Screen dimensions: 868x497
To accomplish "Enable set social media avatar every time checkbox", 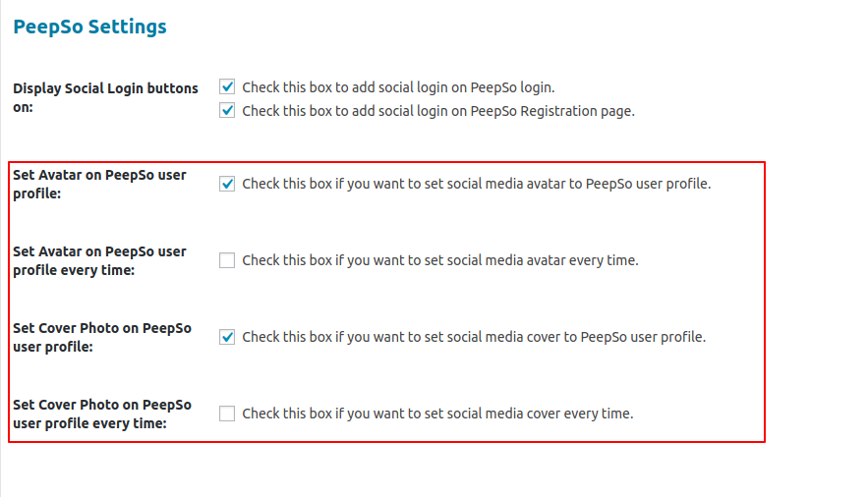I will [x=227, y=260].
